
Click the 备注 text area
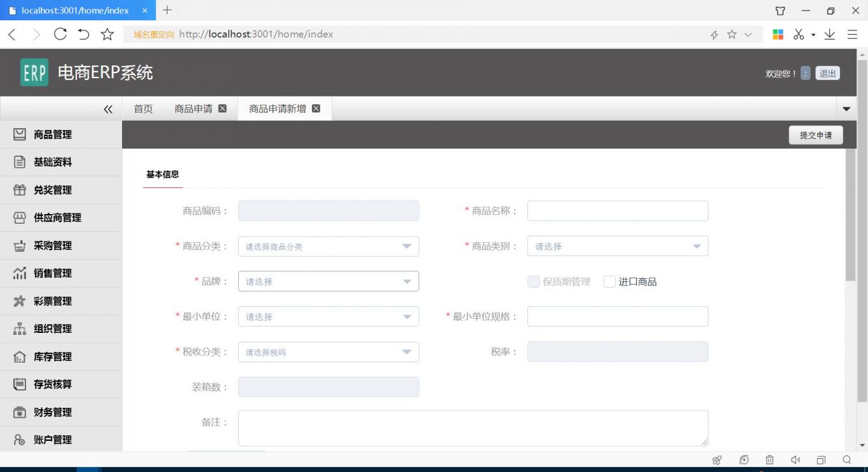473,428
